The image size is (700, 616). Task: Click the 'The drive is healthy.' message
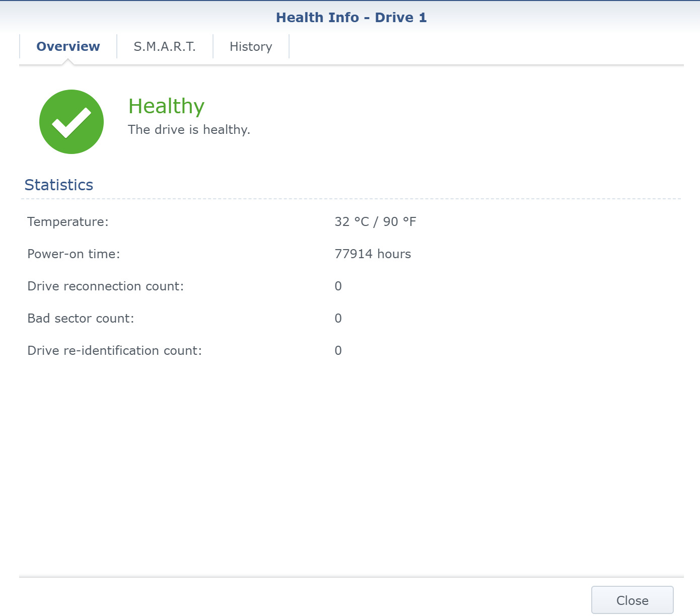pos(189,130)
